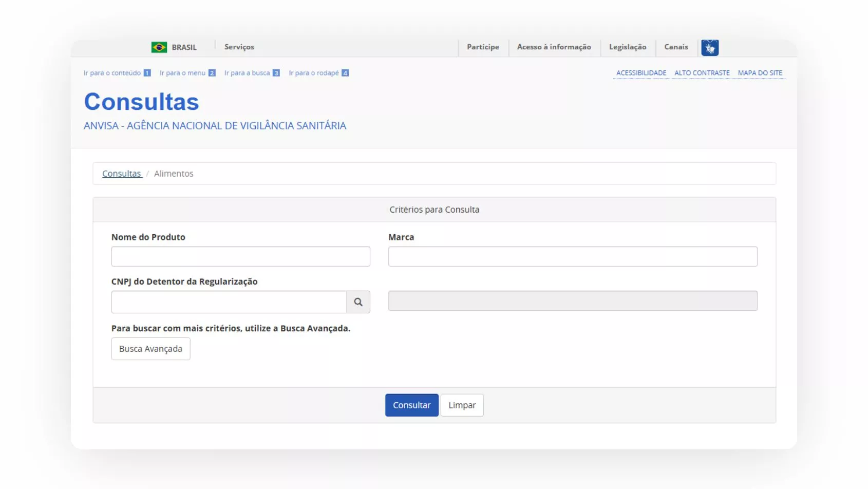This screenshot has width=868, height=489.
Task: Focus the CNPJ do Detentor field
Action: click(229, 302)
